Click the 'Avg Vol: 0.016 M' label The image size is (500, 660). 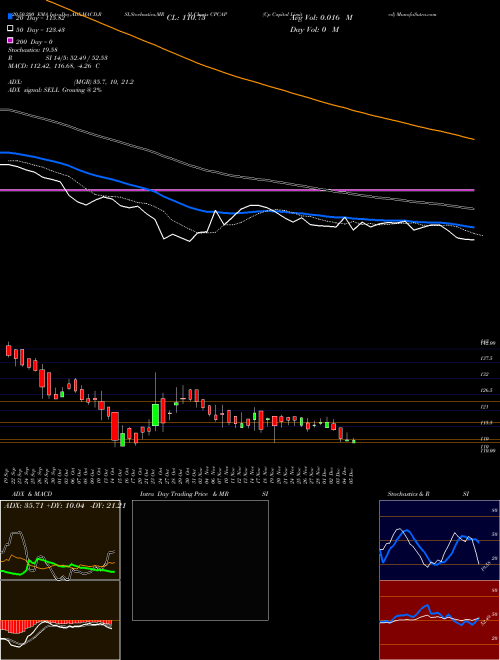[321, 18]
